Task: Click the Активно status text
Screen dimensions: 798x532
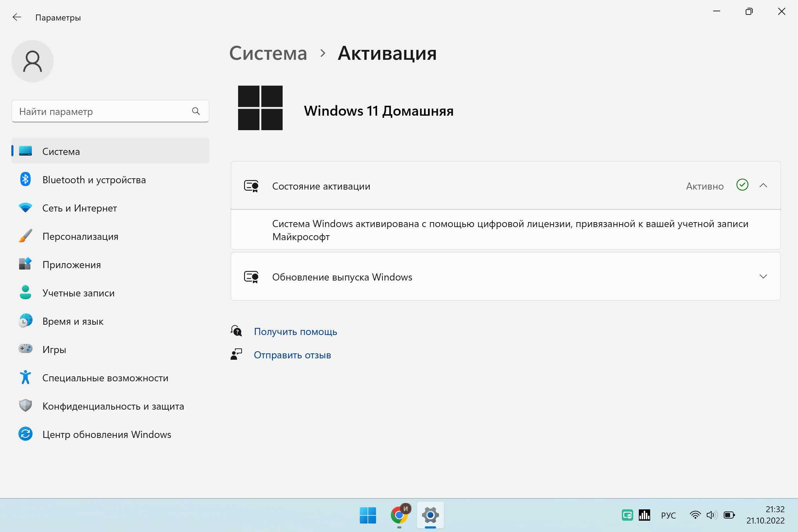Action: (705, 186)
